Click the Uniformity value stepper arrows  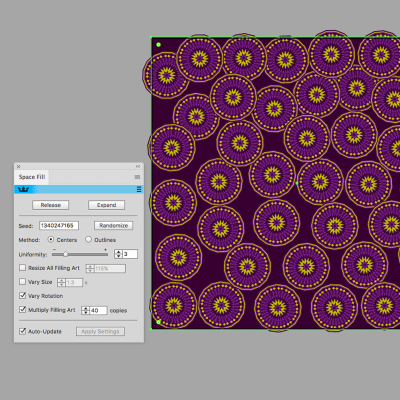point(118,254)
